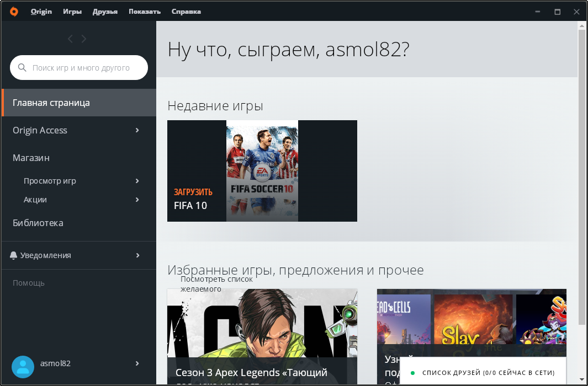
Task: Maximize the Origin window
Action: click(x=558, y=12)
